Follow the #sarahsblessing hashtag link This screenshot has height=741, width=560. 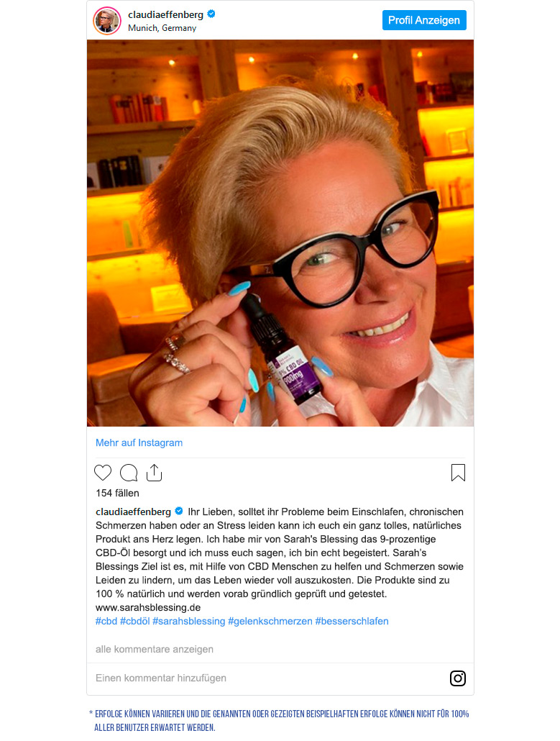(x=189, y=621)
